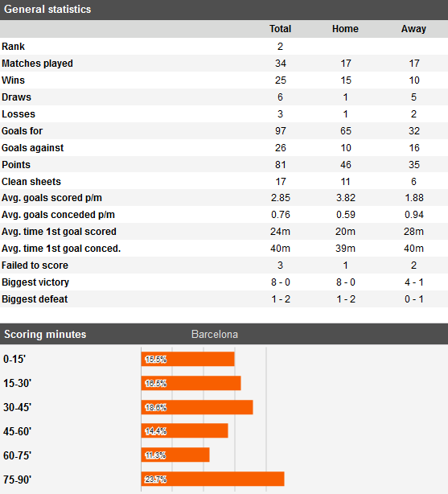Click the 30-45' orange bar showing 18.6%
This screenshot has height=494, width=448.
[197, 407]
